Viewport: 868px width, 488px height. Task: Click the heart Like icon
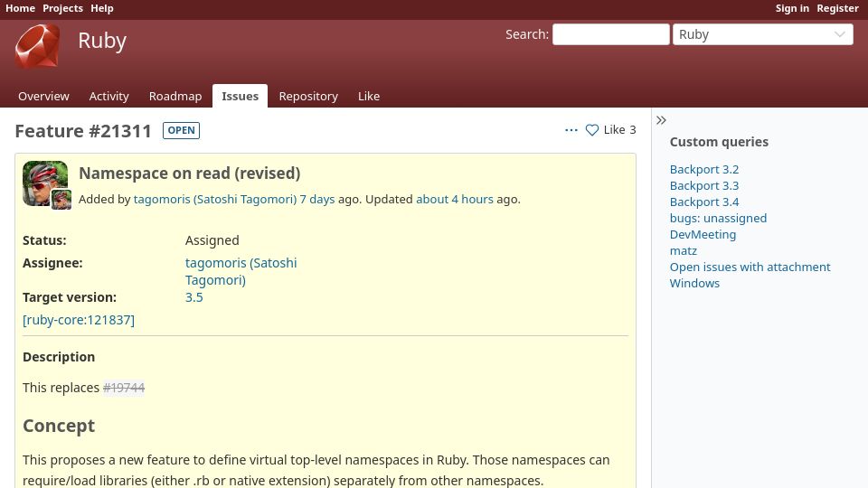[591, 130]
